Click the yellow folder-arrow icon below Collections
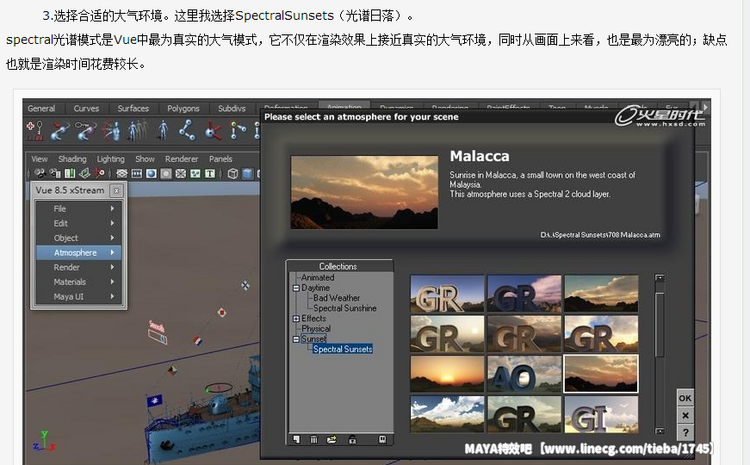The height and width of the screenshot is (465, 750). (x=331, y=439)
